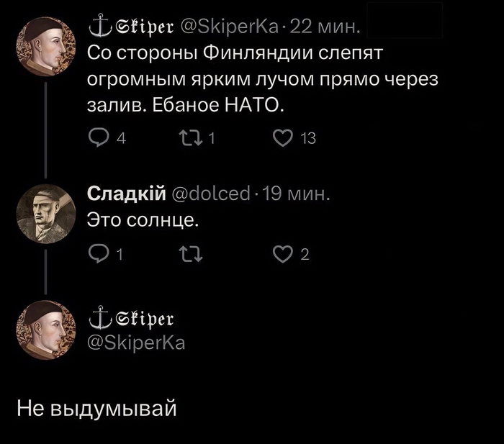Screen dimensions: 504x444
Task: Retweet the tweet mentioning НАТО
Action: [x=197, y=139]
